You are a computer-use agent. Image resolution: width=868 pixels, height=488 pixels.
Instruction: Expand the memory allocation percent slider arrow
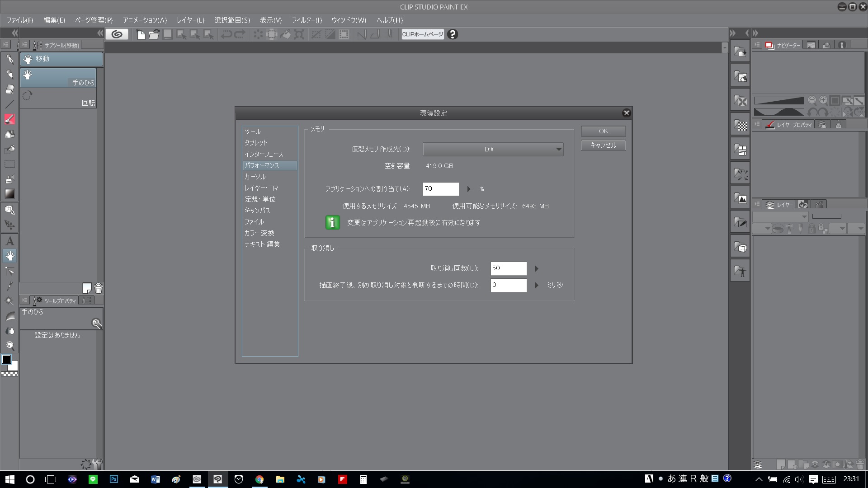coord(469,189)
